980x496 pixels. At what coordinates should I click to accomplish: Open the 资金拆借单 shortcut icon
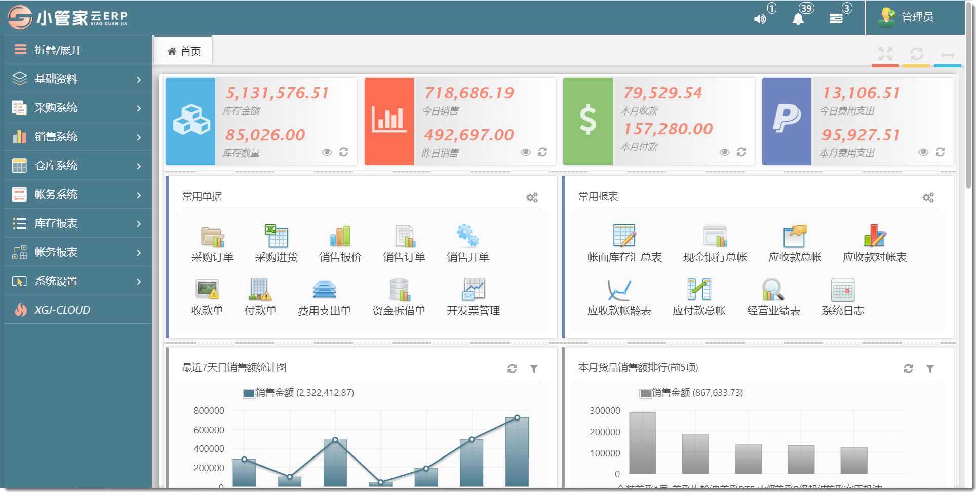click(399, 289)
